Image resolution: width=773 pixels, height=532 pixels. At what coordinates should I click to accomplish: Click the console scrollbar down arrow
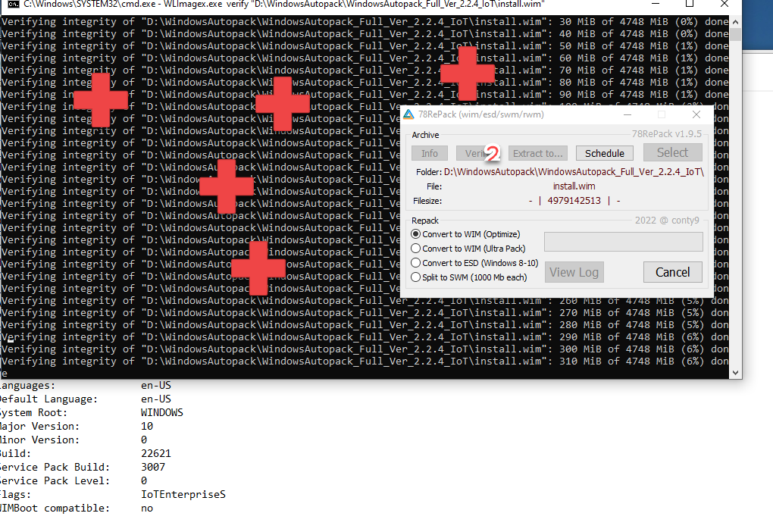coord(735,373)
